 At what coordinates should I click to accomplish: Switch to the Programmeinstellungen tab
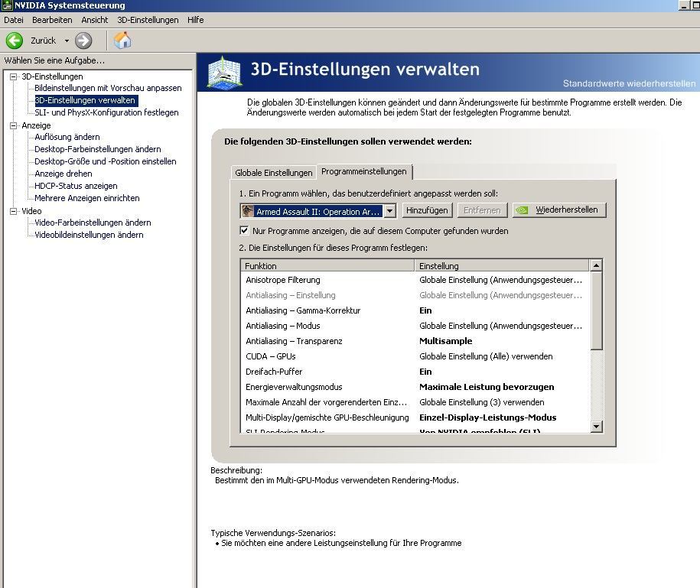[x=364, y=172]
